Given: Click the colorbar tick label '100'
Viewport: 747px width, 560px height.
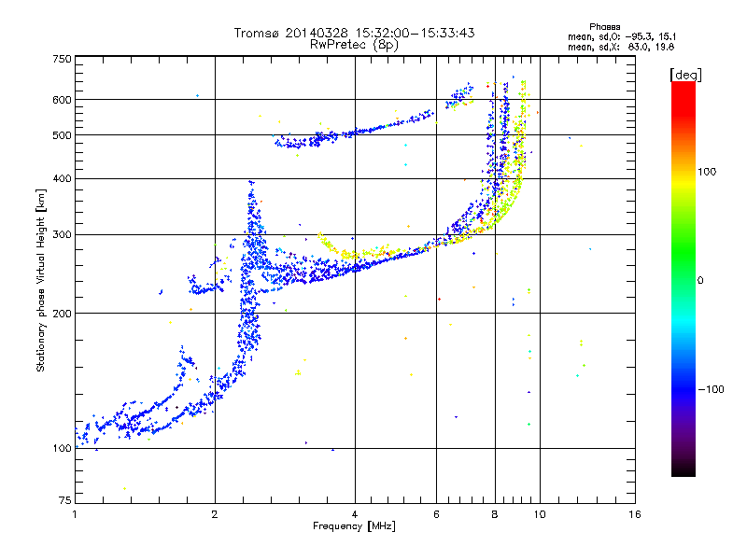Looking at the screenshot, I should point(707,172).
